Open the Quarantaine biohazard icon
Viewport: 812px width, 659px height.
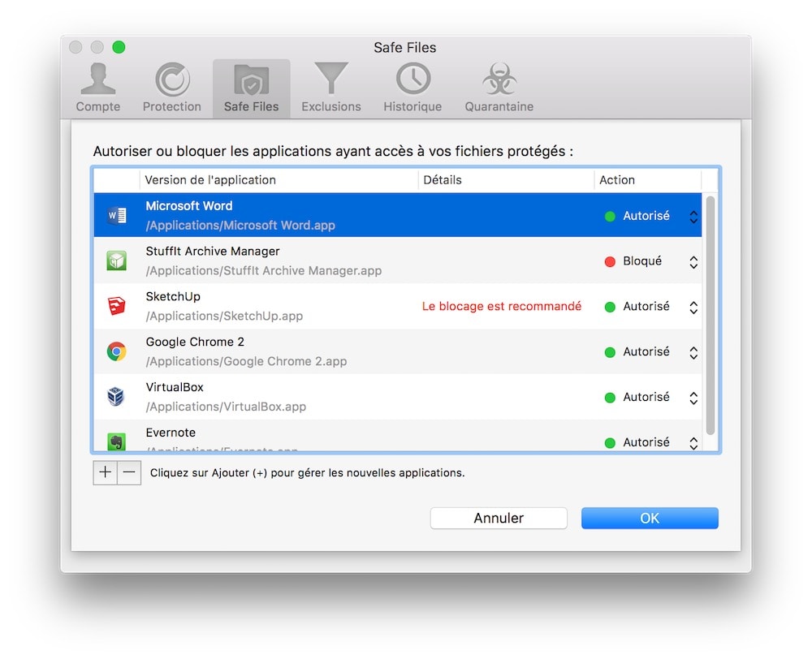[x=499, y=87]
